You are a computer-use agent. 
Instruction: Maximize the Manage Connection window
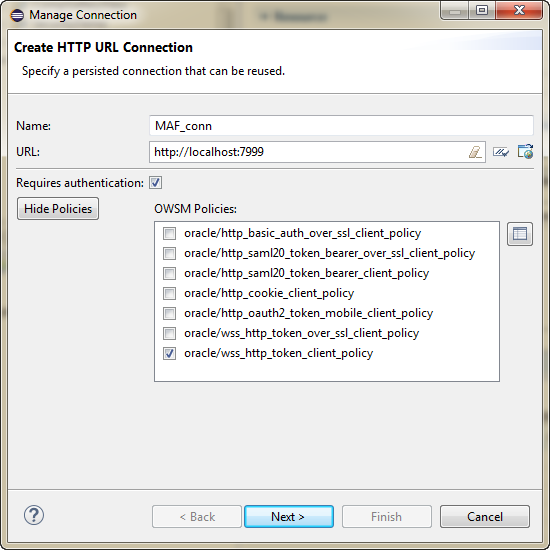tap(482, 11)
